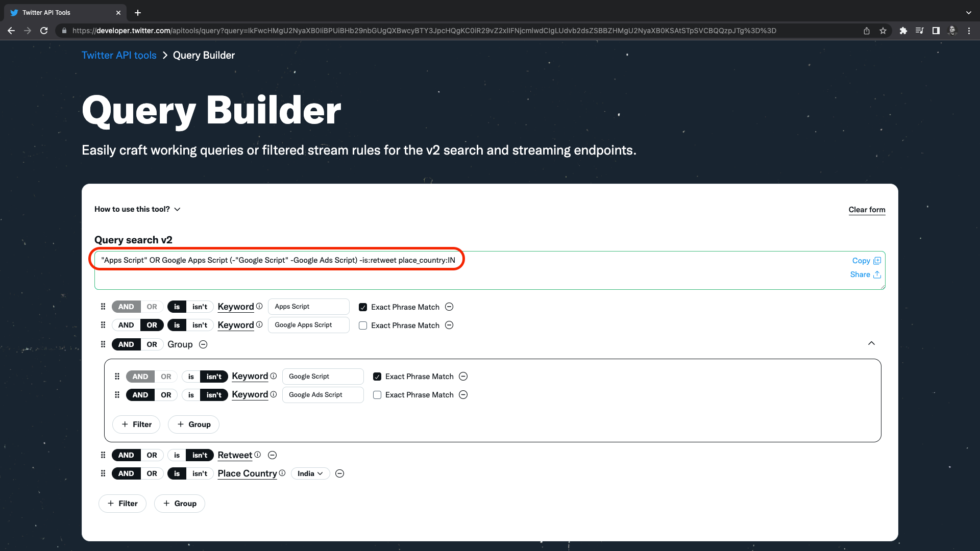Viewport: 980px width, 551px height.
Task: Click the info icon next to Keyword label
Action: point(259,306)
